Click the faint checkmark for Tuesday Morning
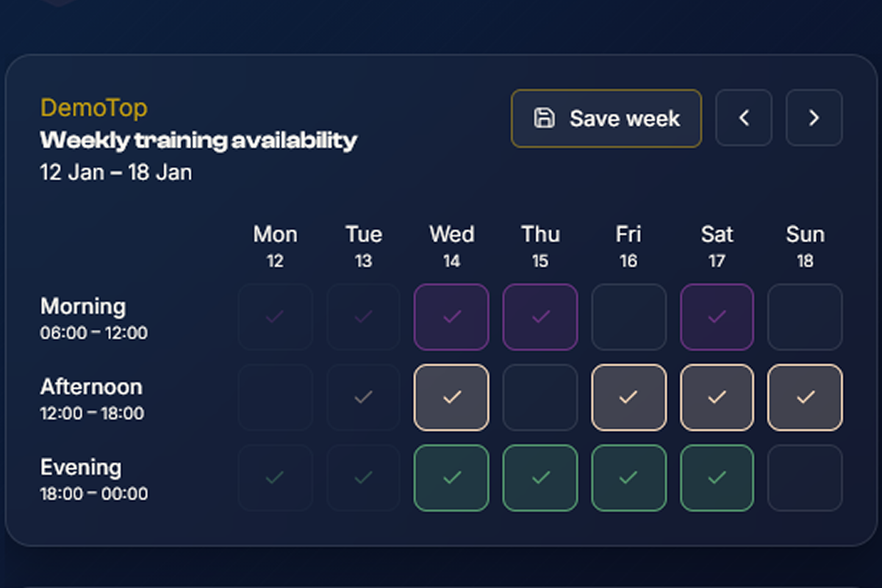The width and height of the screenshot is (882, 588). [x=363, y=317]
